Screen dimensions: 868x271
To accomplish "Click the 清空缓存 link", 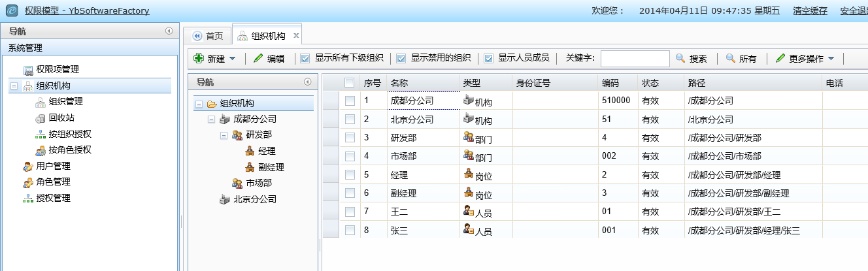I will pyautogui.click(x=810, y=10).
